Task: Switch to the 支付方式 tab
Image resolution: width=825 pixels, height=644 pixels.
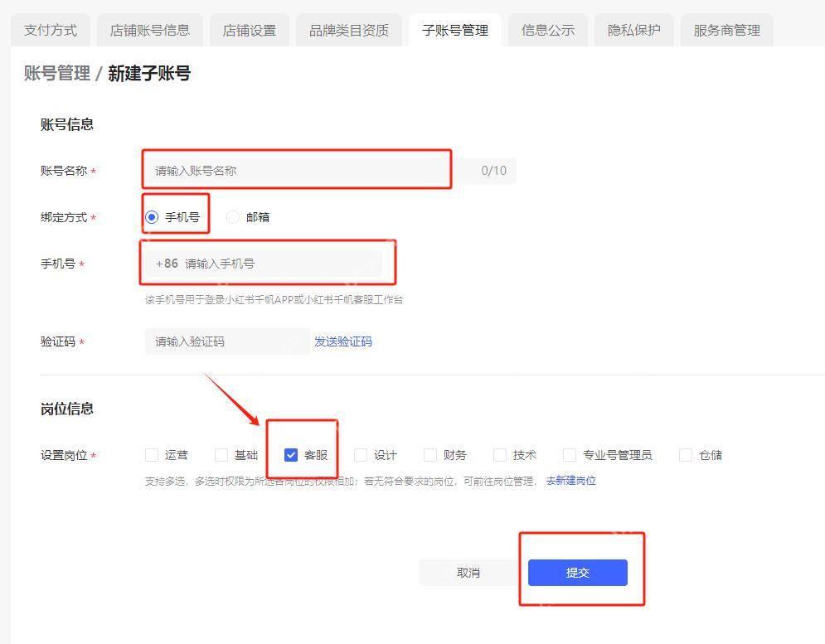Action: pyautogui.click(x=51, y=31)
